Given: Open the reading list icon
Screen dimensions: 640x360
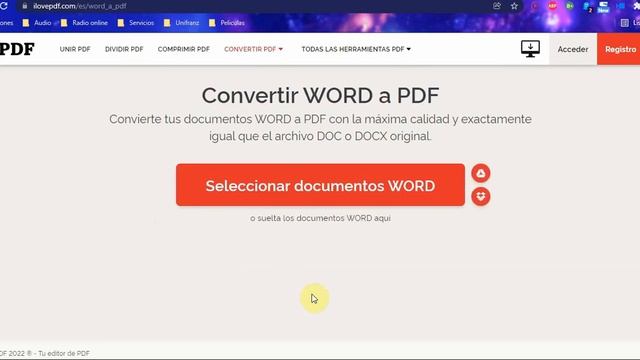Looking at the screenshot, I should pyautogui.click(x=624, y=23).
